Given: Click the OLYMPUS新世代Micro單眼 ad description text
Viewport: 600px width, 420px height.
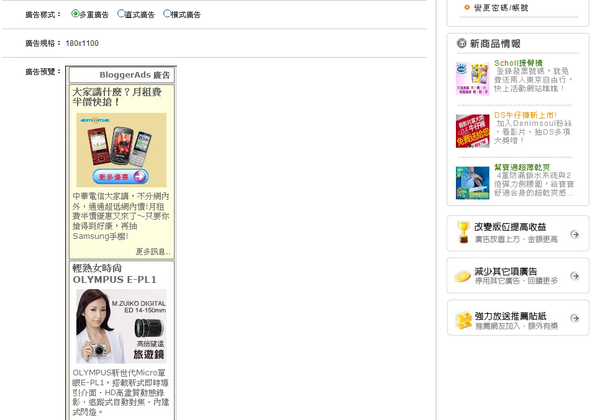Looking at the screenshot, I should [121, 392].
